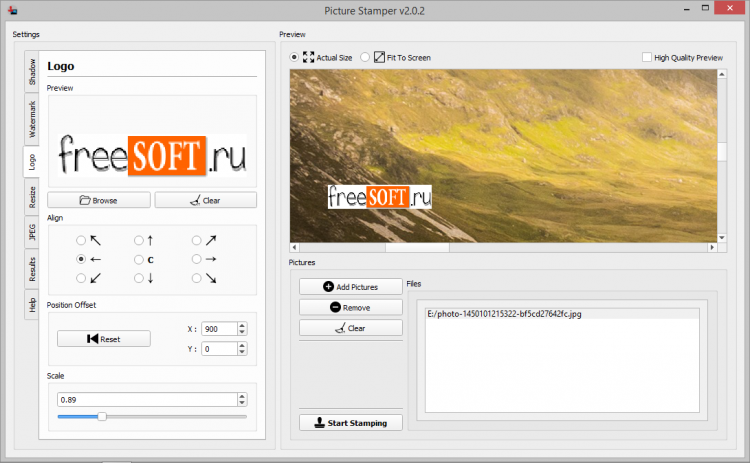Screen dimensions: 750x463
Task: Open the Help tab
Action: (32, 305)
